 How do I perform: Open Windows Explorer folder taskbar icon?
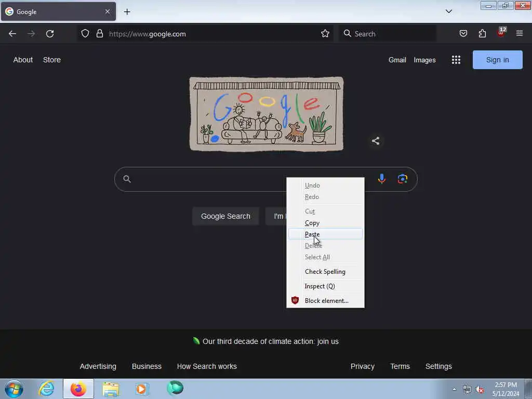(x=111, y=389)
